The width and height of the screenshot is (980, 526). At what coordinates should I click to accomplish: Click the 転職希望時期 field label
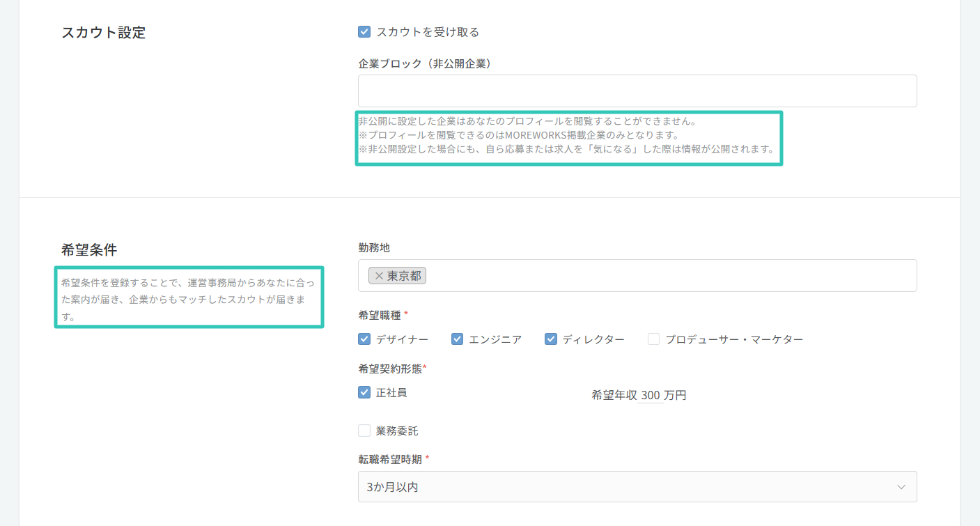pos(390,459)
